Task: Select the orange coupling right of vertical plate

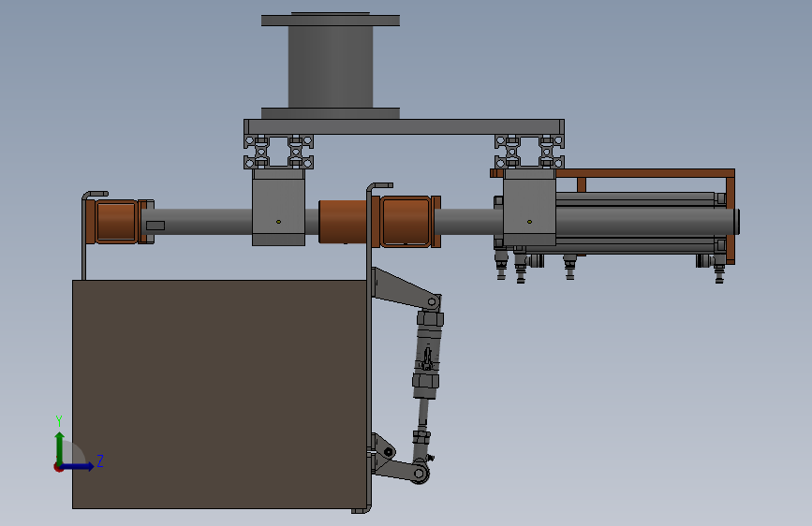Action: tap(406, 222)
